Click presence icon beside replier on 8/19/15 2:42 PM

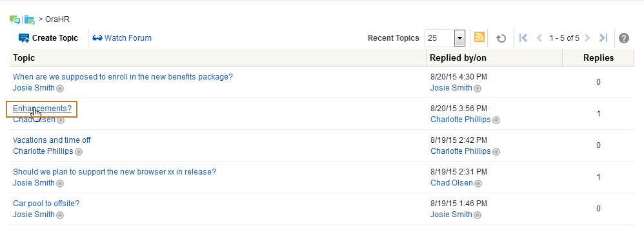click(x=496, y=152)
